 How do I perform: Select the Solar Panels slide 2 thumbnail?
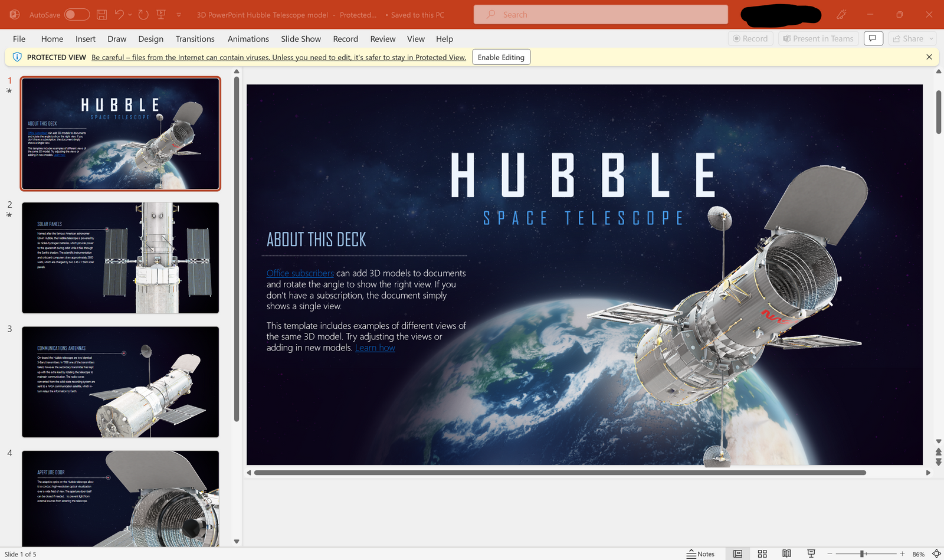tap(120, 258)
